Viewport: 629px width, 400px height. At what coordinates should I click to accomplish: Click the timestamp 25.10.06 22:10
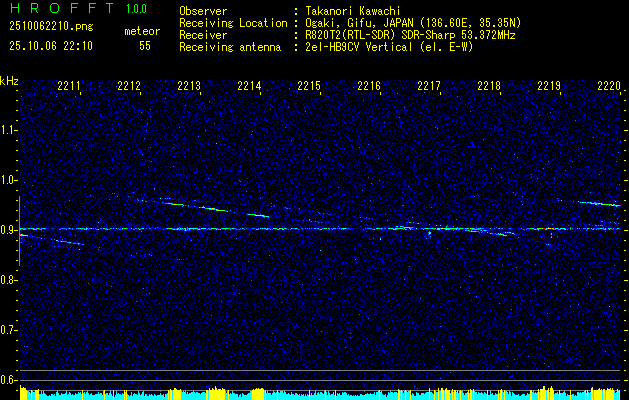(51, 46)
